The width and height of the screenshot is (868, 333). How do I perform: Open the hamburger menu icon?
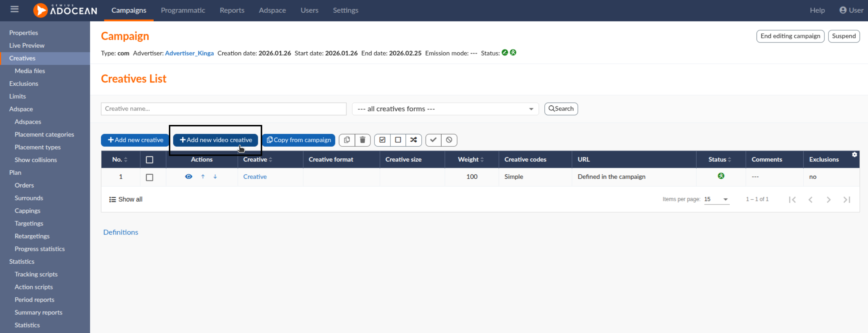coord(15,9)
